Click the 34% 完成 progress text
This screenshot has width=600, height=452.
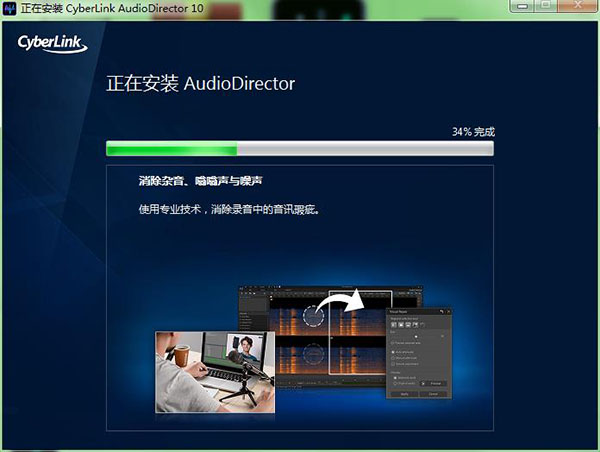[473, 132]
